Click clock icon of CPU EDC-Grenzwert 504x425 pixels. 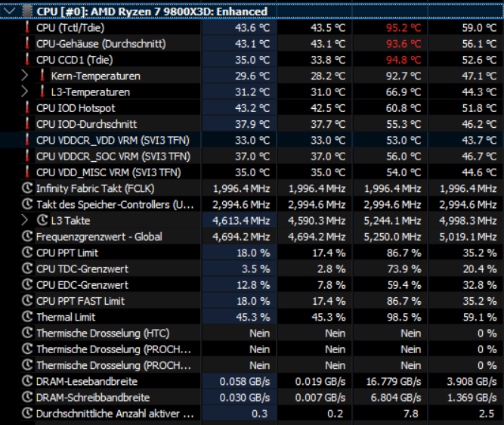(x=27, y=285)
